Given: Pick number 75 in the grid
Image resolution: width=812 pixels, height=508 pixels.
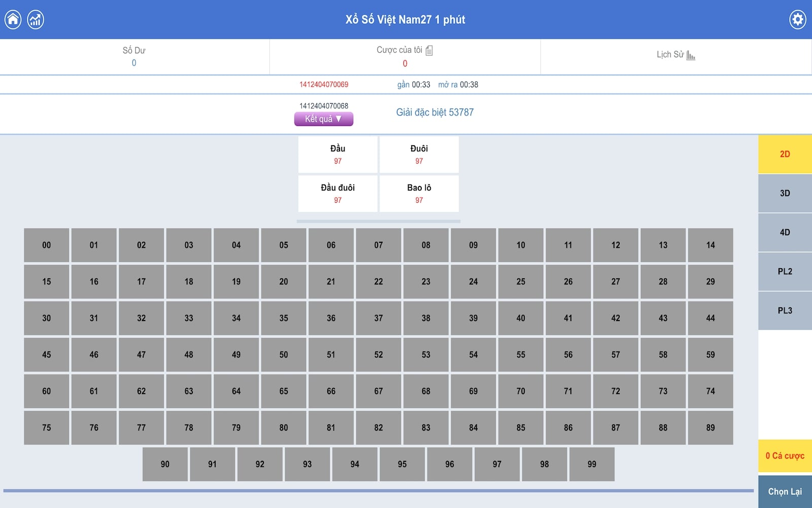Looking at the screenshot, I should (47, 428).
